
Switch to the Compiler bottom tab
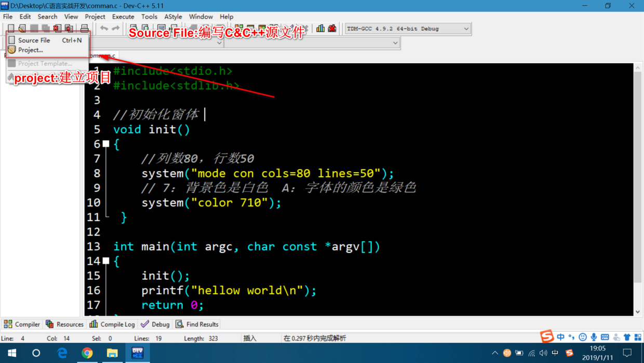point(22,324)
